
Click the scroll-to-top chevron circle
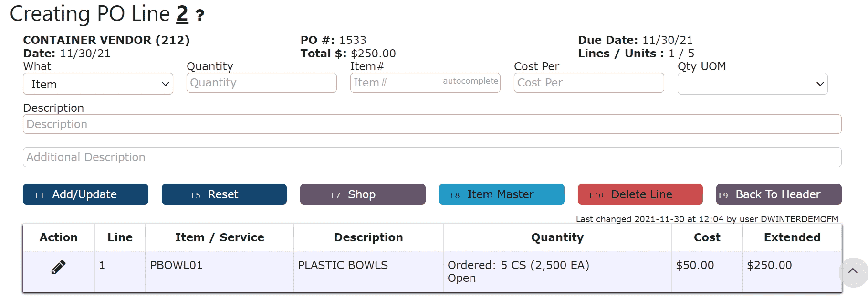[853, 272]
